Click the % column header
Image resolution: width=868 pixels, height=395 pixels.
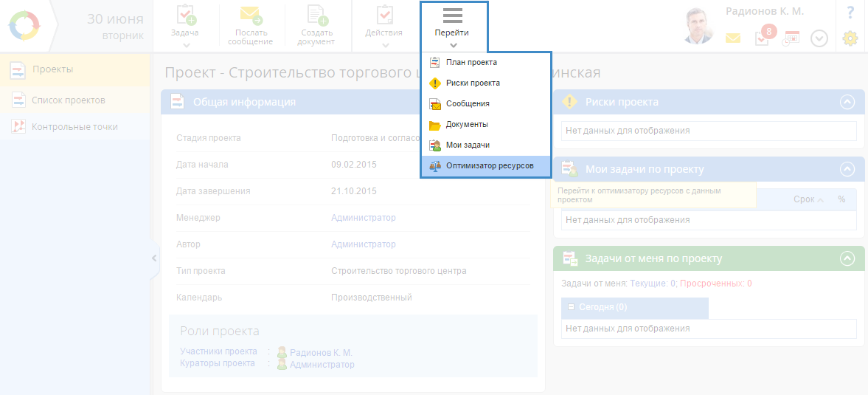click(842, 199)
